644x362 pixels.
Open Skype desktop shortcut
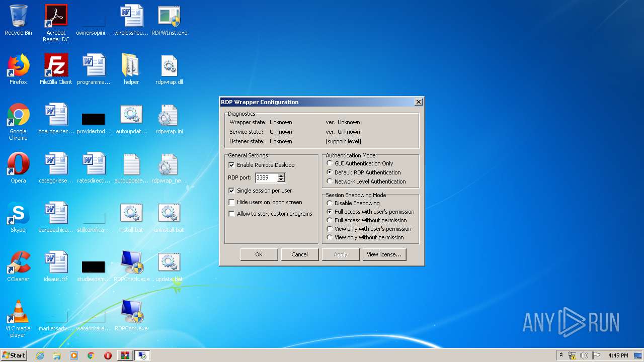click(18, 217)
